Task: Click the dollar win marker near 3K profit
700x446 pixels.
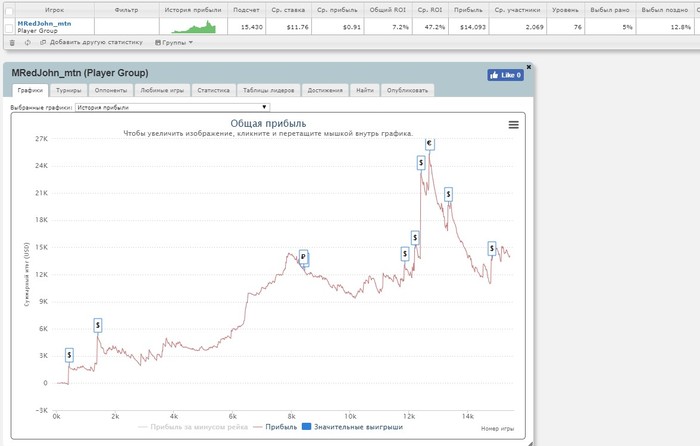Action: tap(69, 355)
